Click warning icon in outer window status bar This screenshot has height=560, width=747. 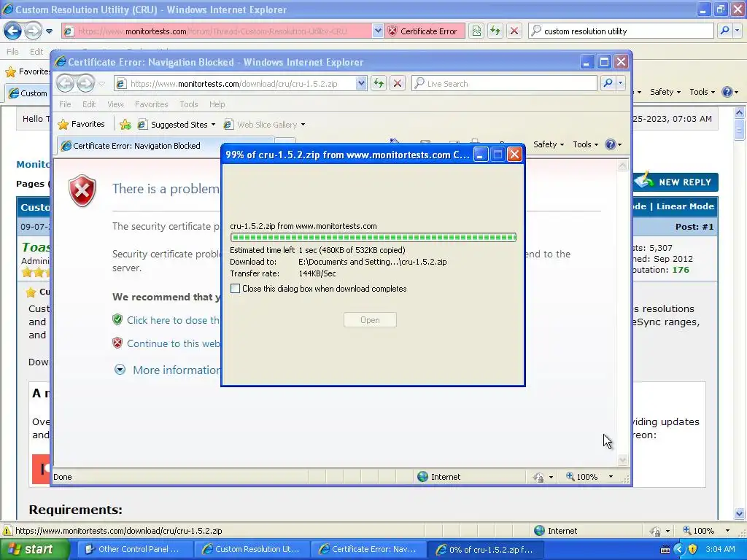point(7,531)
